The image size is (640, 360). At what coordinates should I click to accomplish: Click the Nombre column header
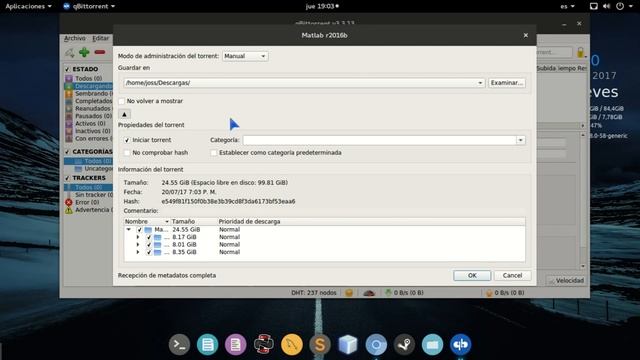point(147,221)
